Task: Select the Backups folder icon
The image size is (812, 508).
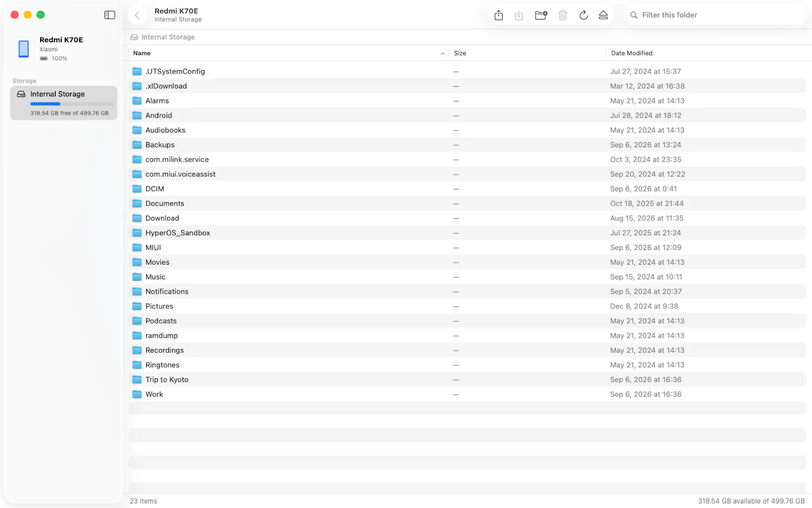Action: [137, 145]
